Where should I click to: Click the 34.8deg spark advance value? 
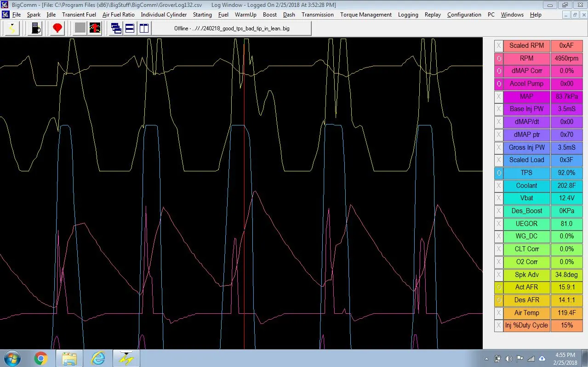tap(566, 275)
